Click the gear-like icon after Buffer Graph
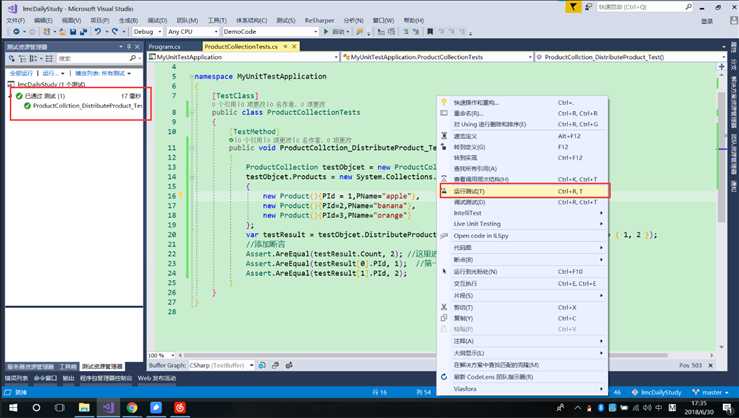 [x=289, y=365]
